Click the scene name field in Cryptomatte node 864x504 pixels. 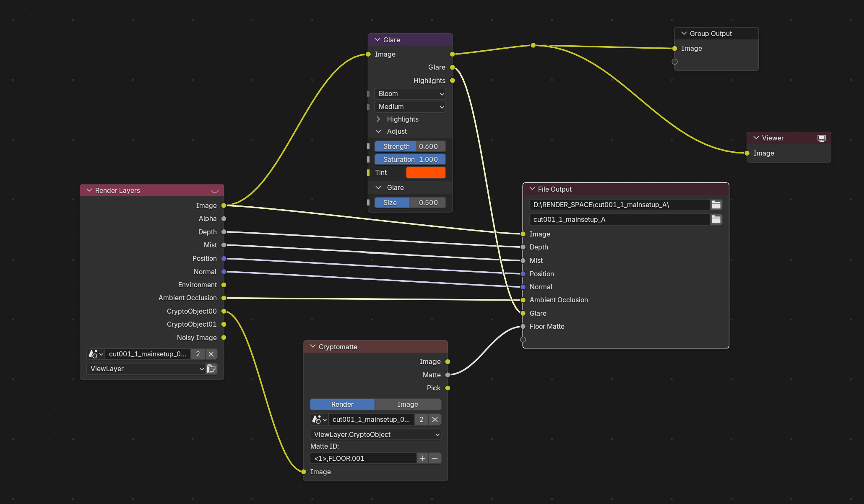point(371,419)
